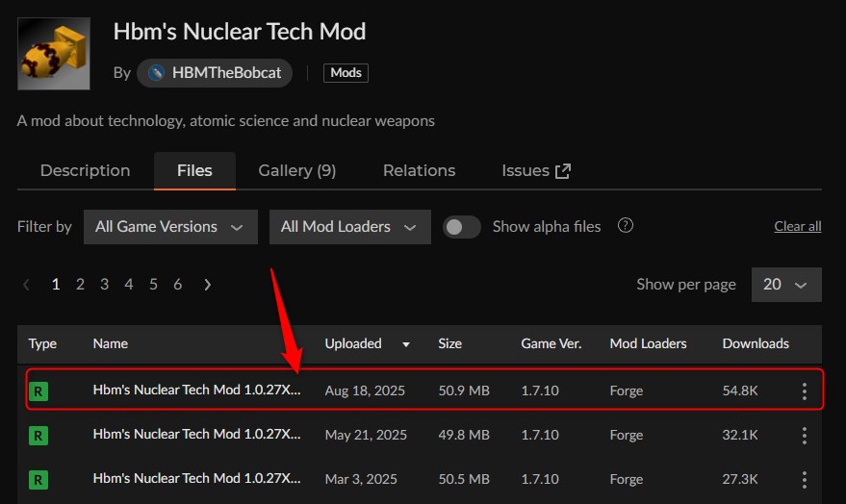Click the Mods category tag
Viewport: 846px width, 504px height.
(x=346, y=73)
